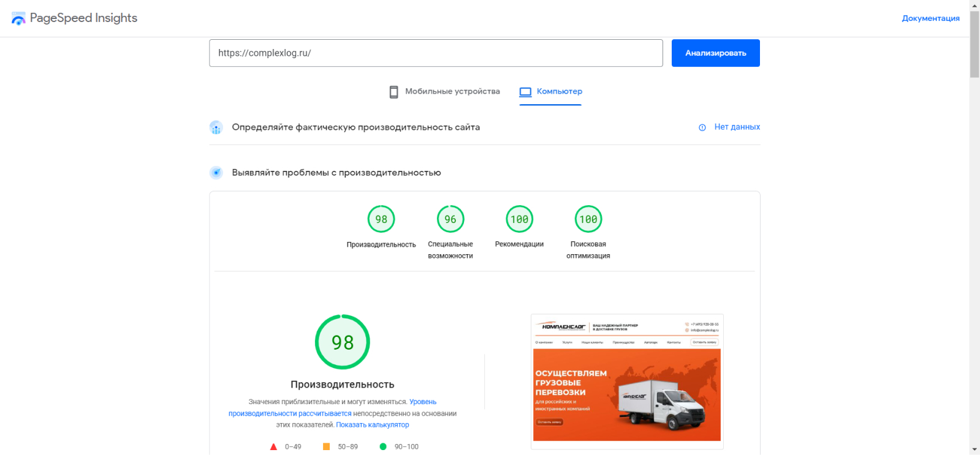The width and height of the screenshot is (980, 455).
Task: Click the Специальные возможности label
Action: [450, 250]
